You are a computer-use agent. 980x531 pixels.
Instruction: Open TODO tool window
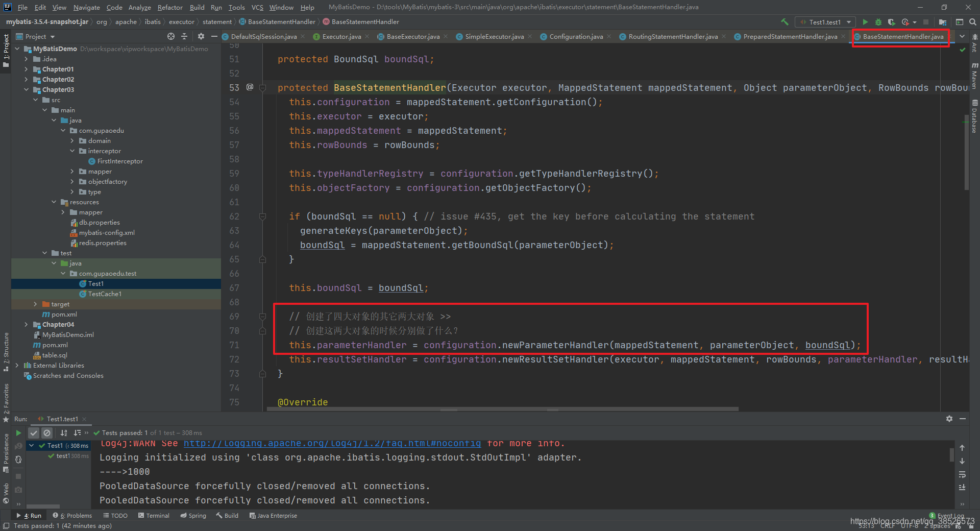click(115, 516)
